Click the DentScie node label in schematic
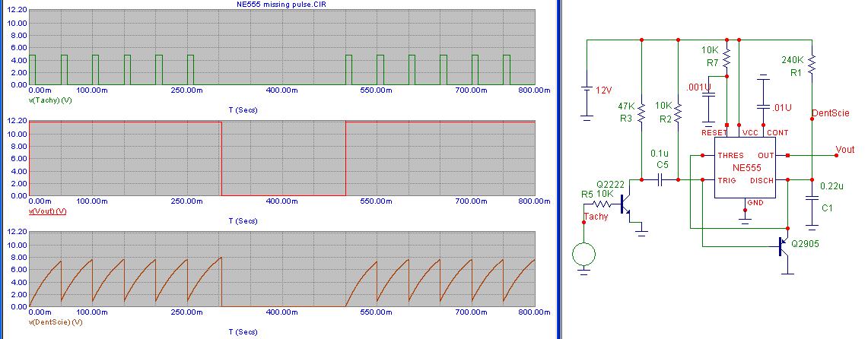 pos(831,113)
